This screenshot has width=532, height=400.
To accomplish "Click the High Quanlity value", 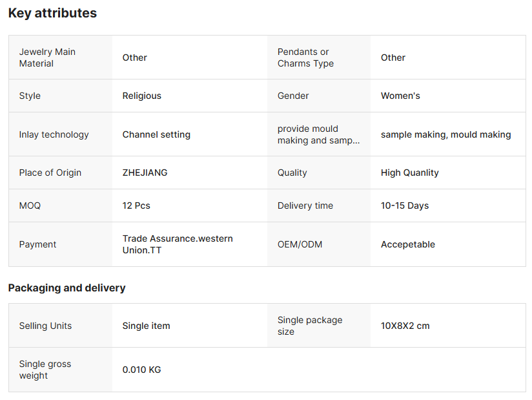I will coord(409,173).
